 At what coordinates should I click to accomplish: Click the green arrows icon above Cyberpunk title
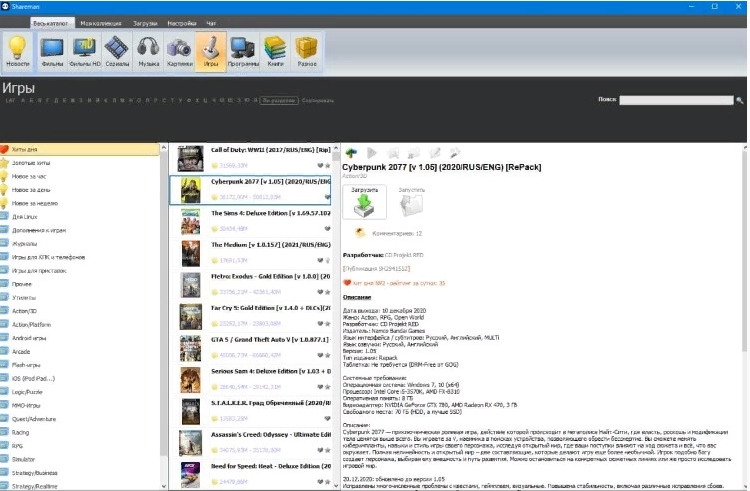351,153
